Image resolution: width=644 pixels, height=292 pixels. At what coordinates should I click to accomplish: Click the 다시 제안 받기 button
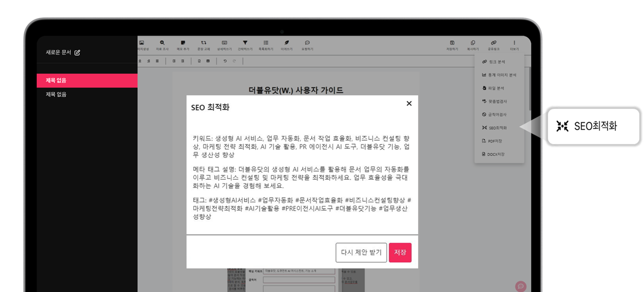pos(361,252)
